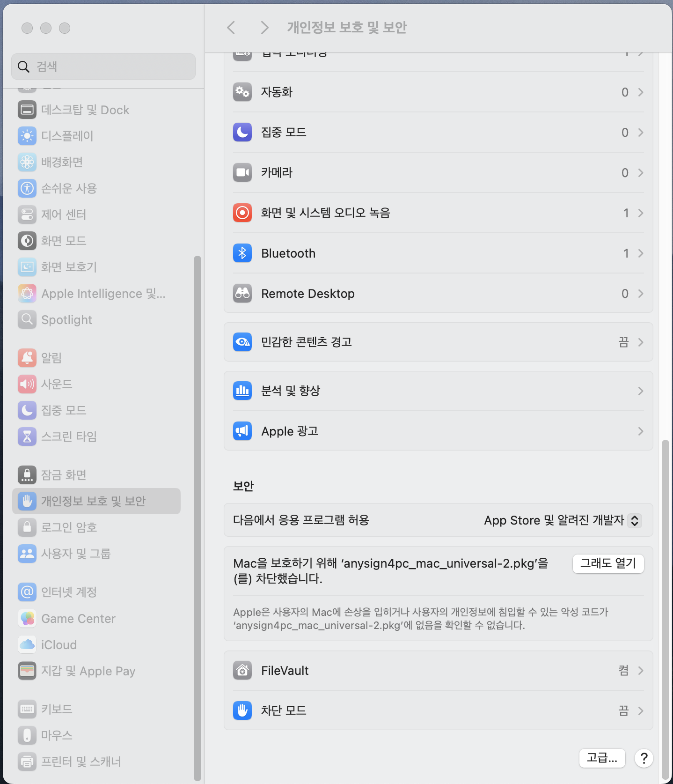Click the Remote Desktop binoculars icon
The width and height of the screenshot is (673, 784).
click(242, 294)
